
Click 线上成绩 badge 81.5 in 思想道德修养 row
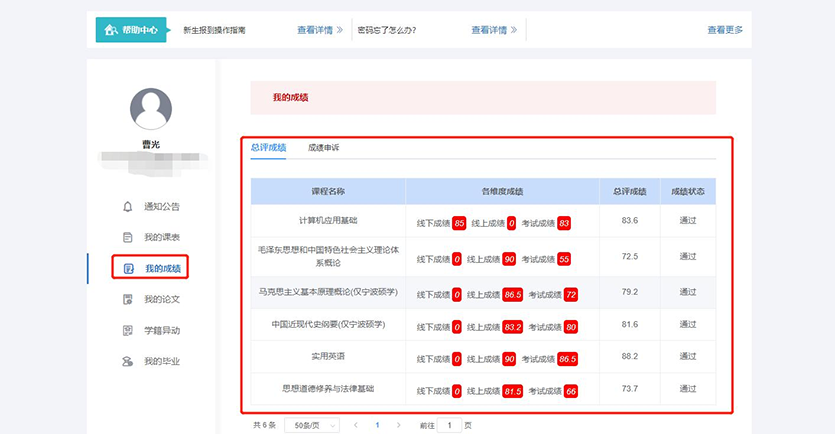pos(513,391)
